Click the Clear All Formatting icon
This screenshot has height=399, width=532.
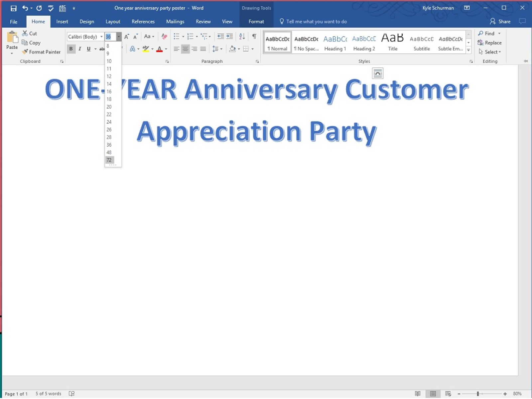[164, 37]
